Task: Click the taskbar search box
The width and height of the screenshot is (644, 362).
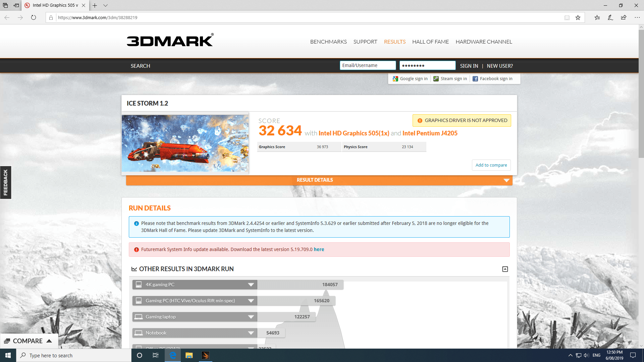Action: coord(74,355)
